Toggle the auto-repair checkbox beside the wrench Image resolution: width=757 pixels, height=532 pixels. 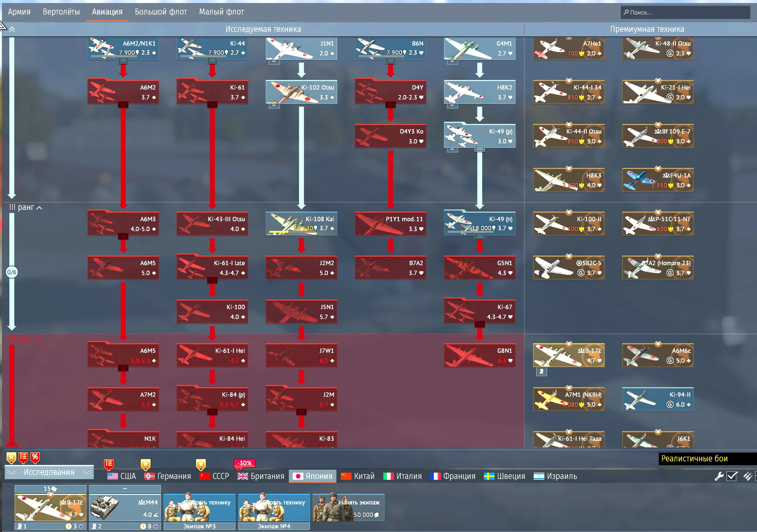(x=732, y=476)
